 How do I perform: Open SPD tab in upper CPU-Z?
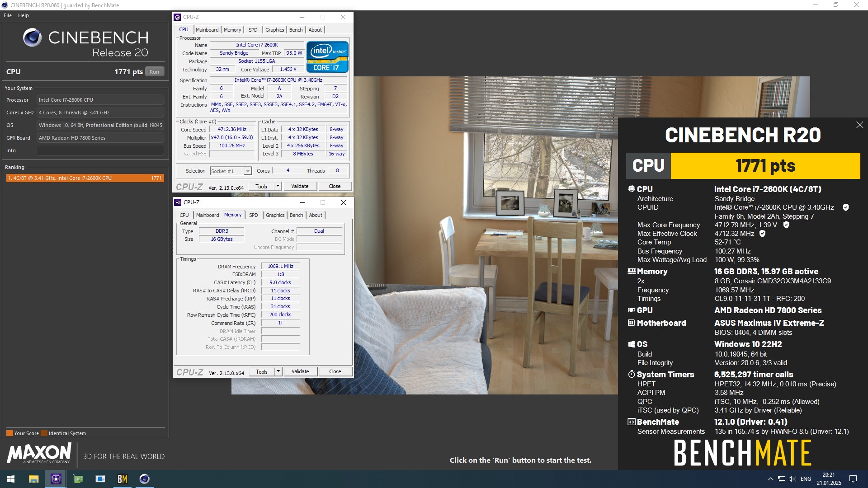pyautogui.click(x=253, y=30)
